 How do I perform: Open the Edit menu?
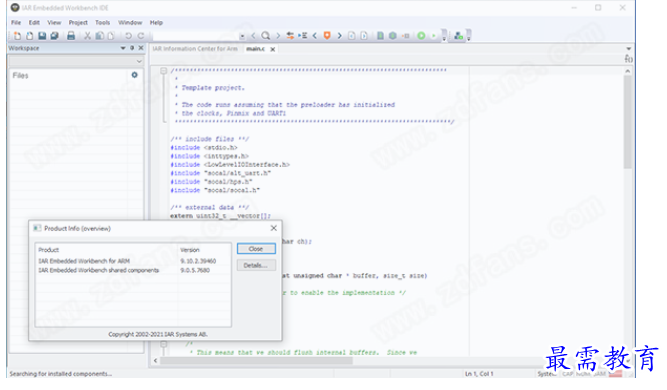[34, 23]
